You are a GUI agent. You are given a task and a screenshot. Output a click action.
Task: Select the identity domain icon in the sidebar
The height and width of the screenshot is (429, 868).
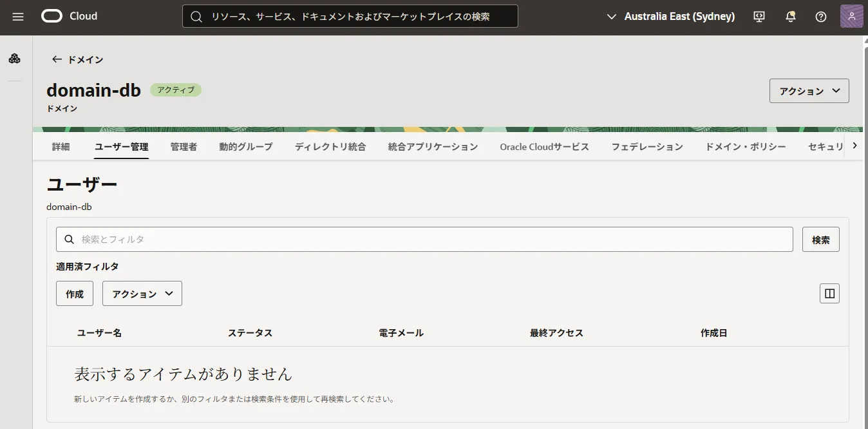click(14, 58)
